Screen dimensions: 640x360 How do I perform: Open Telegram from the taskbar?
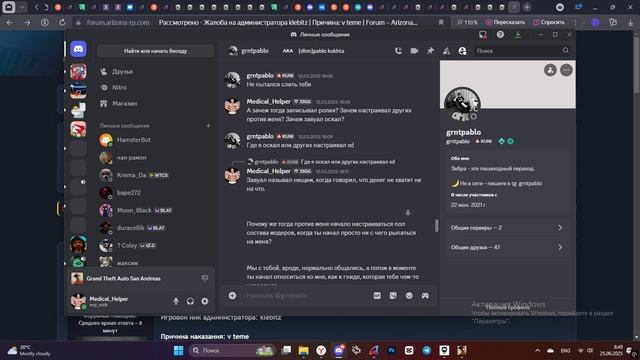(427, 350)
